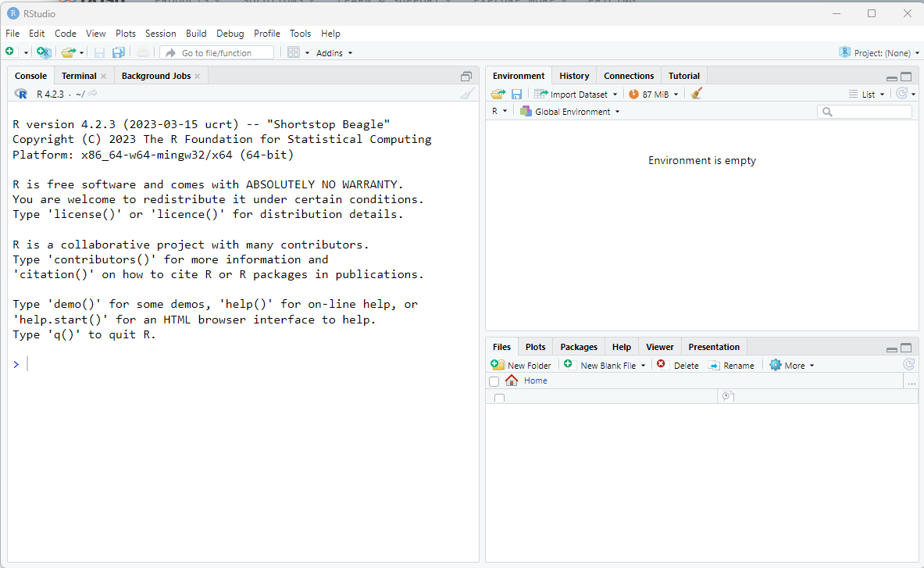
Task: Refresh the environment list icon
Action: click(x=901, y=94)
